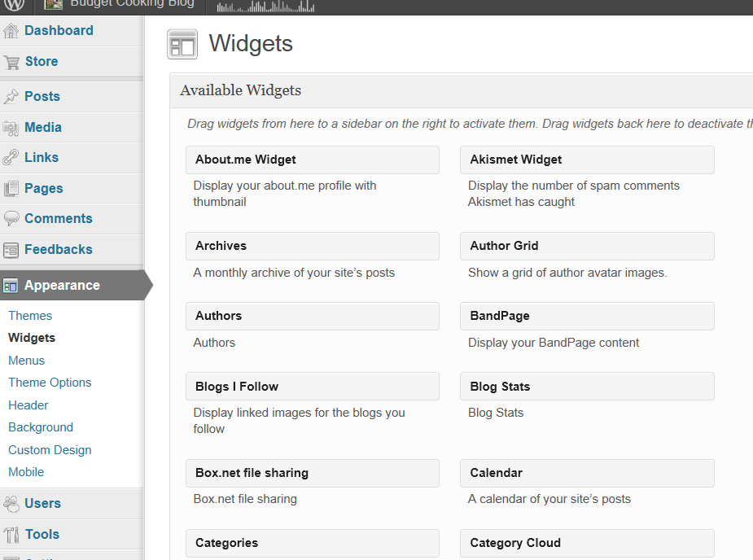
Task: Go to Theme Options under Appearance
Action: pos(50,383)
